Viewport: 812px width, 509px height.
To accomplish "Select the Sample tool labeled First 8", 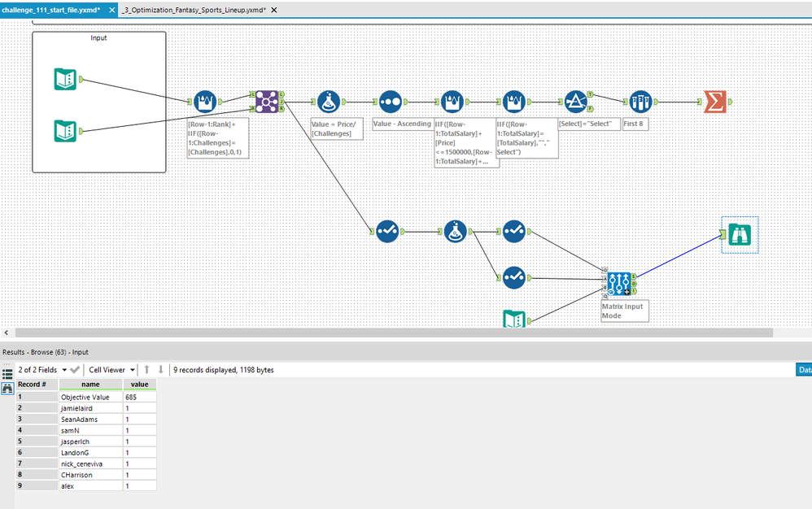I will click(x=640, y=102).
